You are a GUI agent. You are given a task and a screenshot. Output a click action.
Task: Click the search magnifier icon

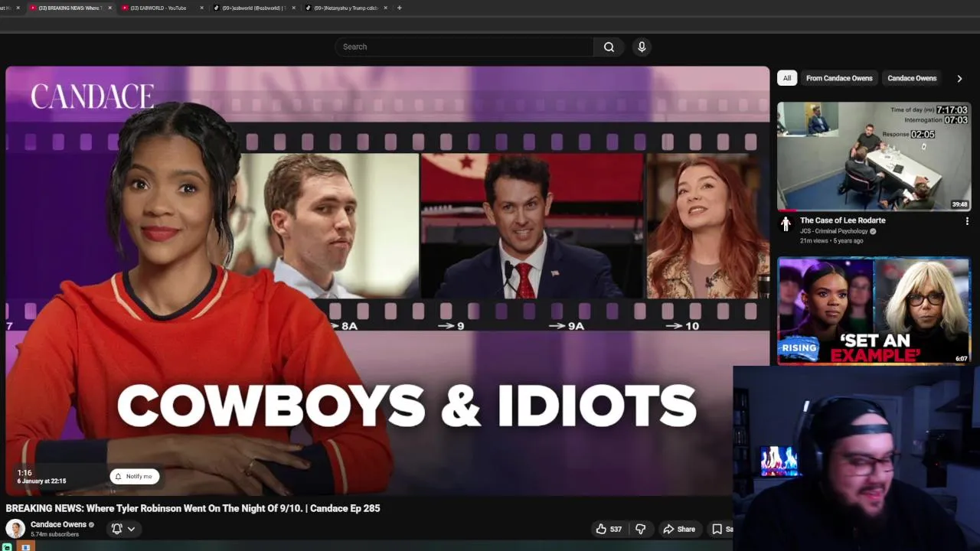point(609,47)
